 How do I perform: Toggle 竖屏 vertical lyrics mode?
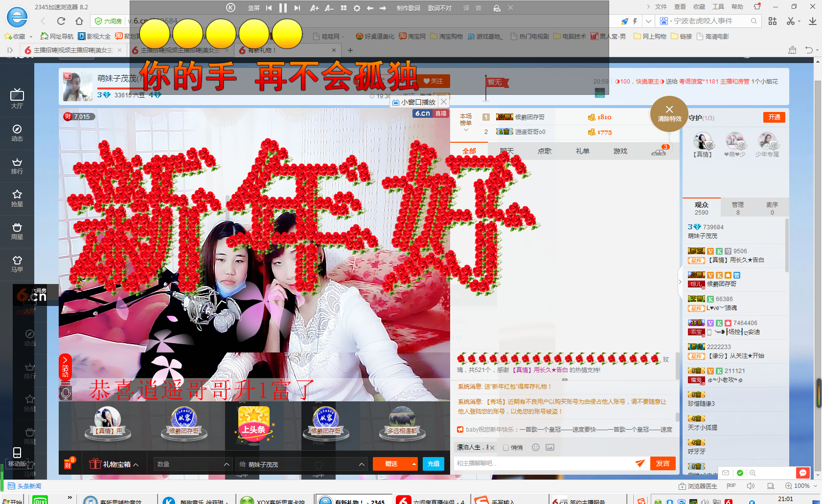pos(254,8)
